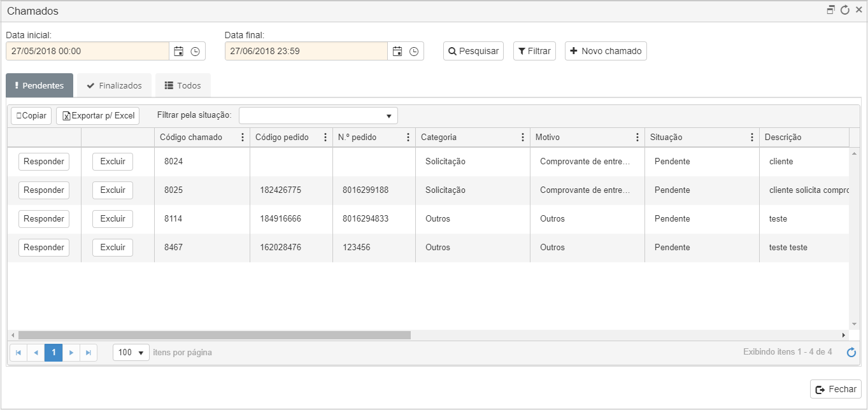Select page 1 in the pager
868x410 pixels.
pos(53,353)
